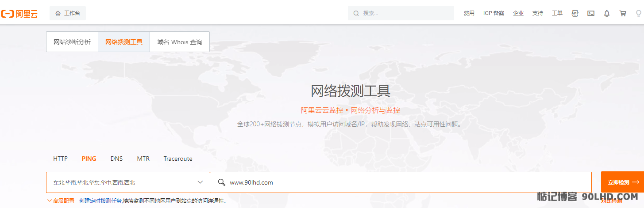This screenshot has height=208, width=644.
Task: Click the magnifier icon in the top search box
Action: click(356, 13)
